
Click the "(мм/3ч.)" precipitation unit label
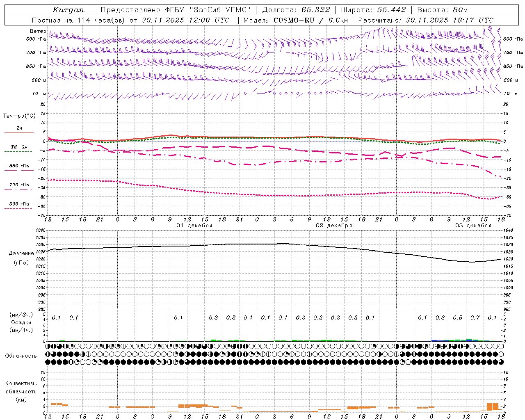[21, 315]
